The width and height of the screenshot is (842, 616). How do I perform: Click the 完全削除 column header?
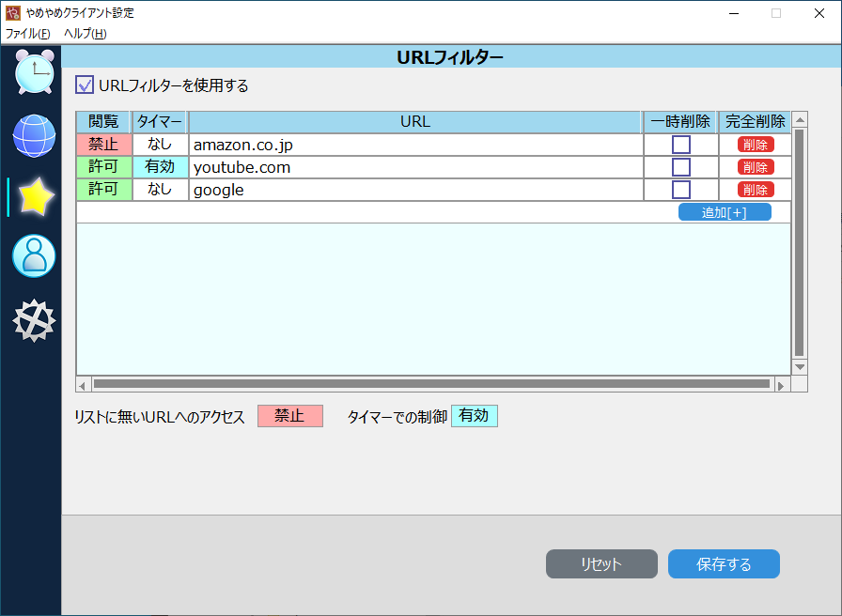tap(755, 122)
